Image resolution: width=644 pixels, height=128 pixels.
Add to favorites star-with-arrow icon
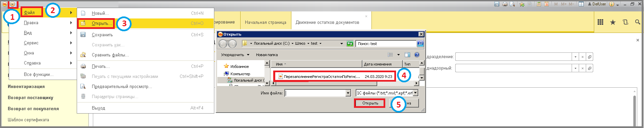(x=522, y=4)
